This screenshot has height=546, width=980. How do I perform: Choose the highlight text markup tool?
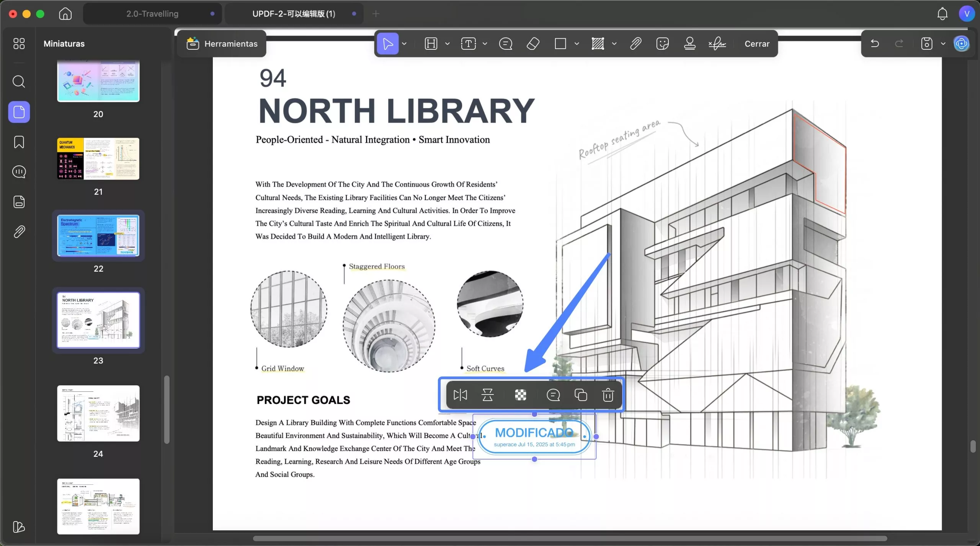[x=431, y=44]
